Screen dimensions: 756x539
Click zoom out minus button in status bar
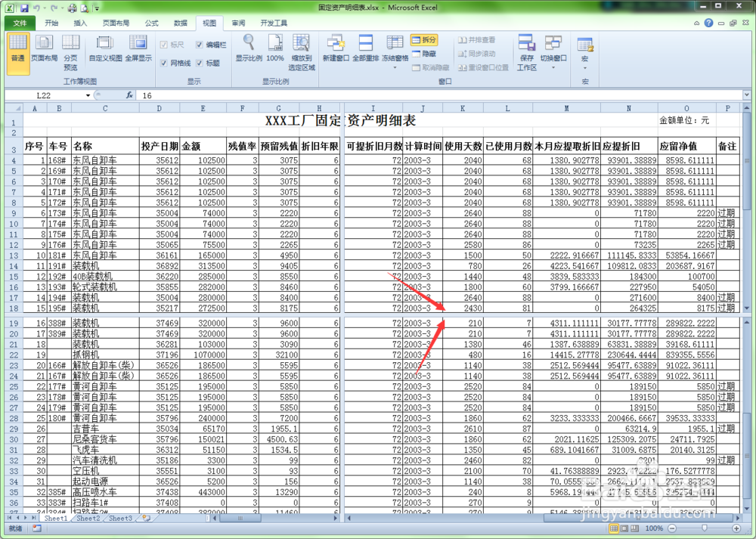click(x=671, y=528)
